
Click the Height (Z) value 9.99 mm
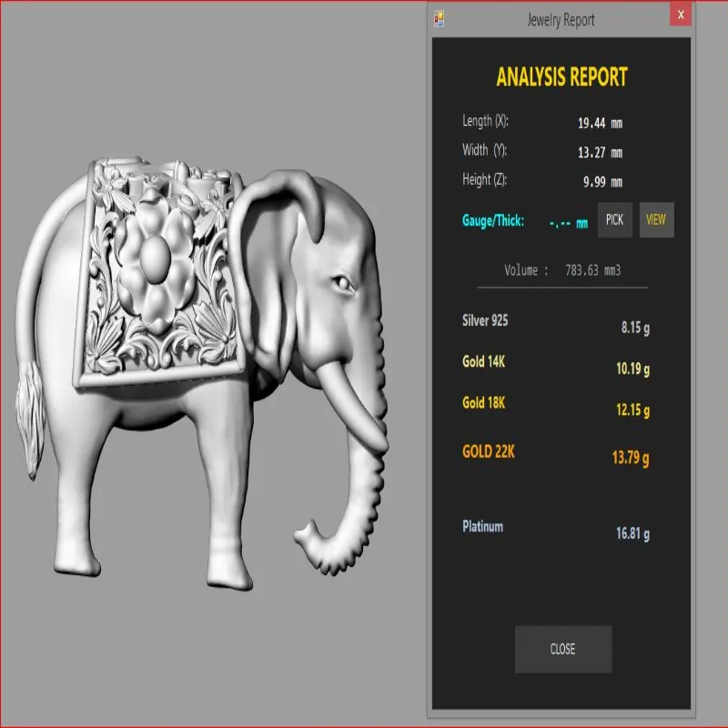pyautogui.click(x=602, y=181)
